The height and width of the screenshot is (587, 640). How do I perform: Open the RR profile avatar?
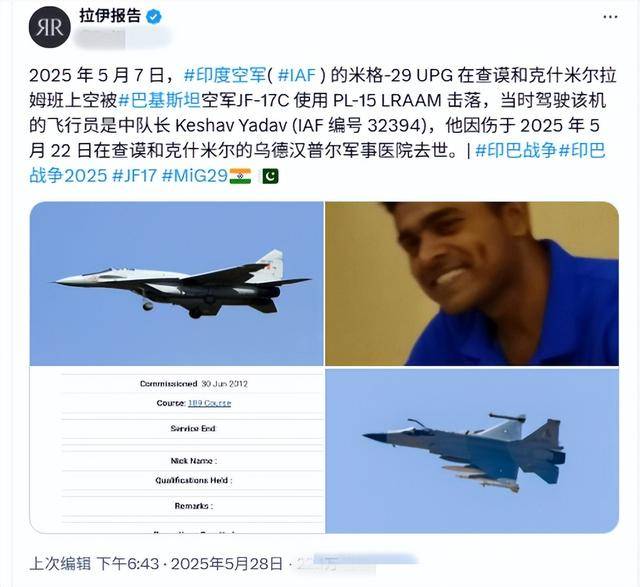click(x=50, y=27)
